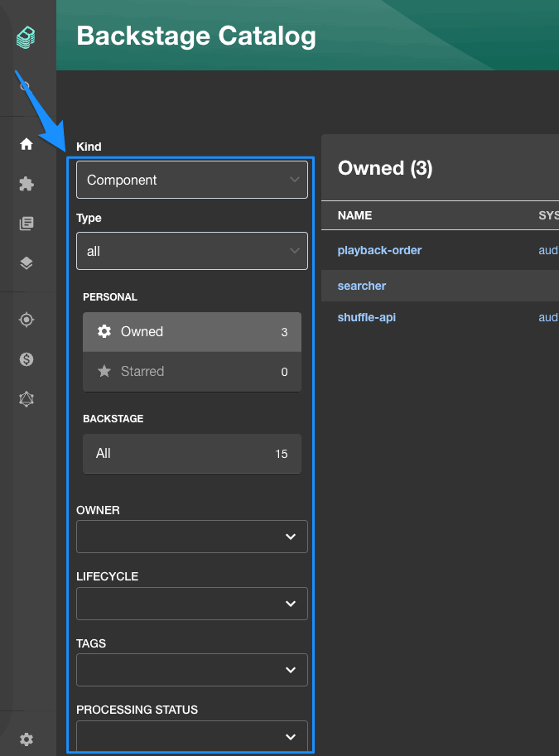Open the playback-order component
The image size is (559, 756).
pyautogui.click(x=379, y=249)
